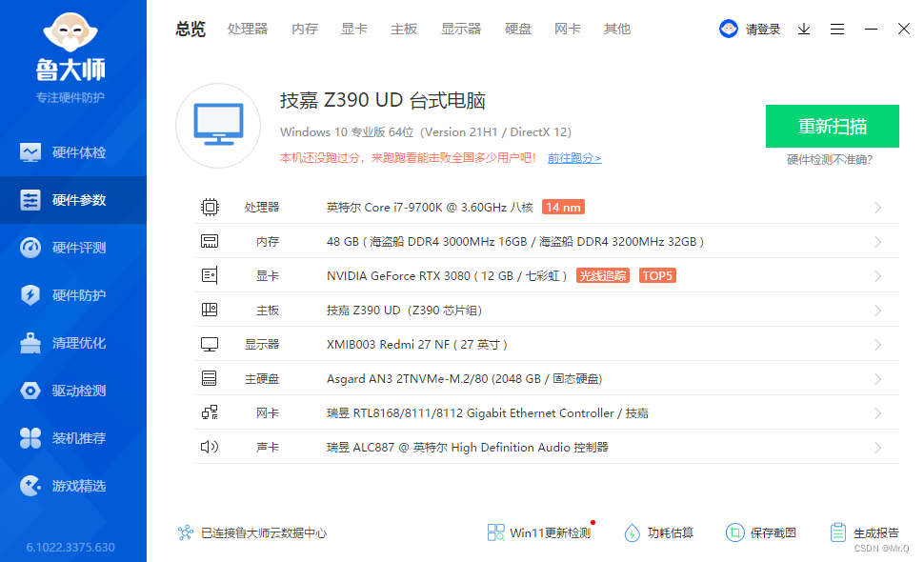
Task: Open the 驱动检测 icon in sidebar
Action: [30, 391]
